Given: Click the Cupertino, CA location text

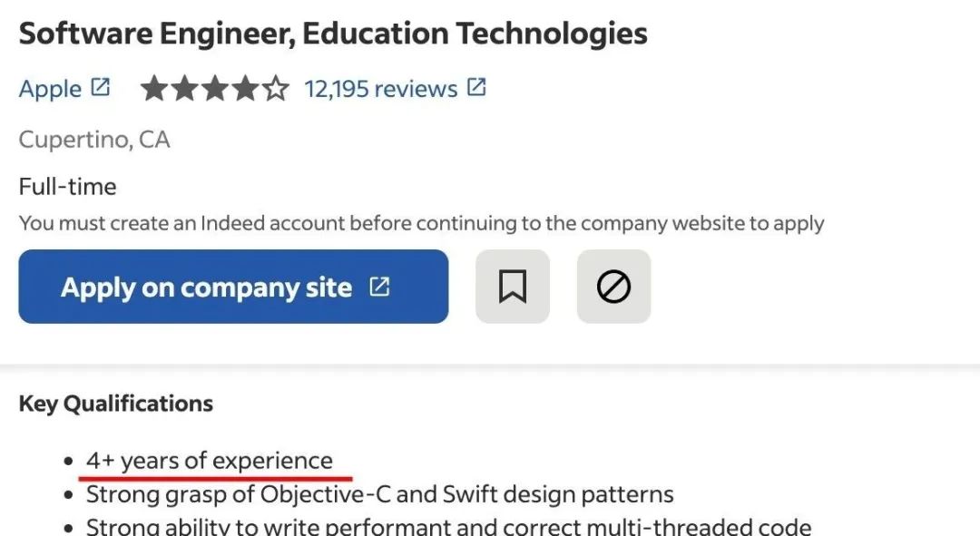Looking at the screenshot, I should (94, 140).
